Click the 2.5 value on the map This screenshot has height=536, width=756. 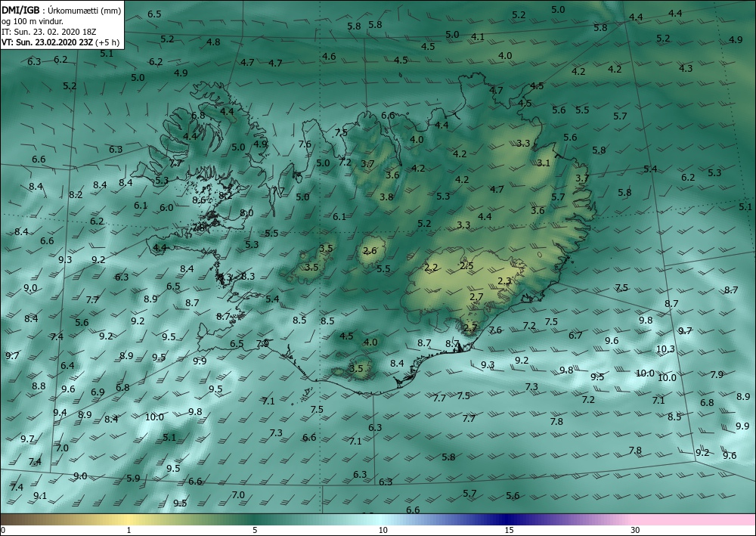pyautogui.click(x=466, y=265)
